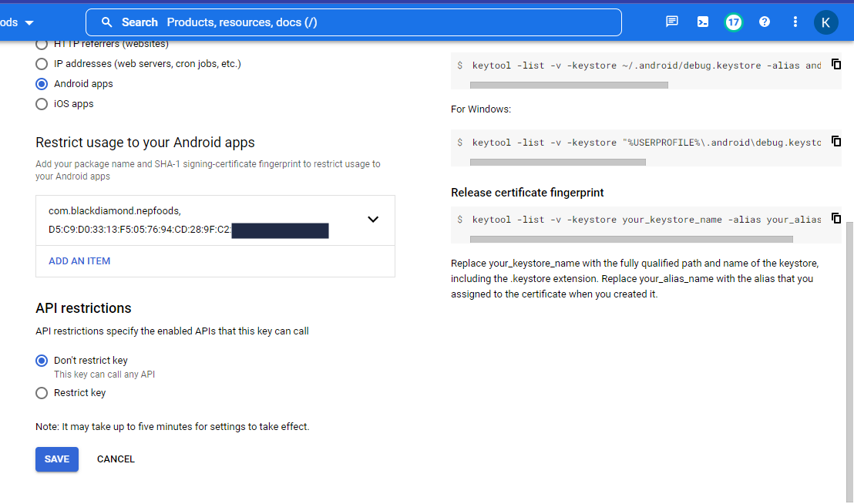
Task: Keep Don't restrict key selected
Action: coord(42,360)
